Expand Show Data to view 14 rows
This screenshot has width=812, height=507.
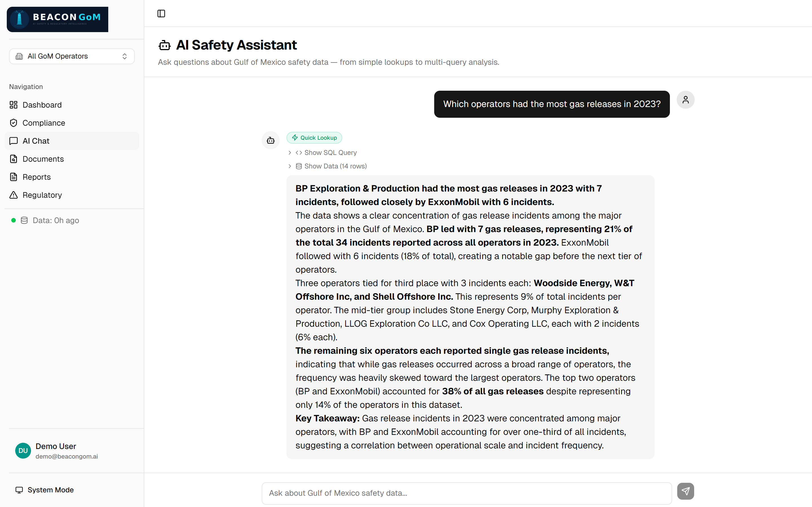[x=328, y=166]
